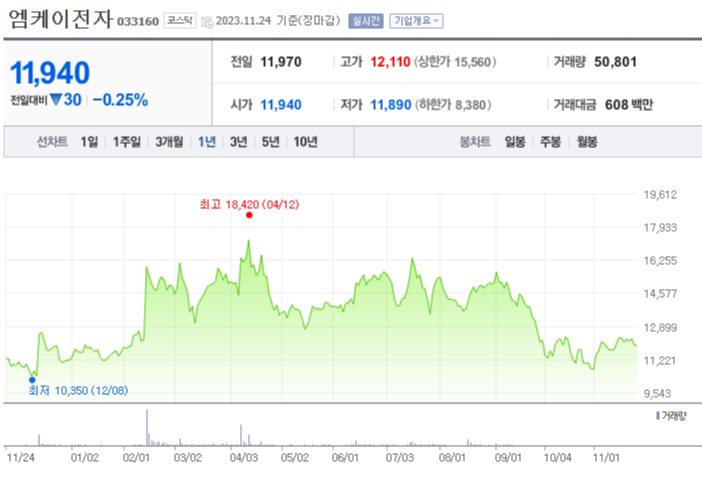Click the 하한가 8,380 text
The image size is (702, 483).
453,105
